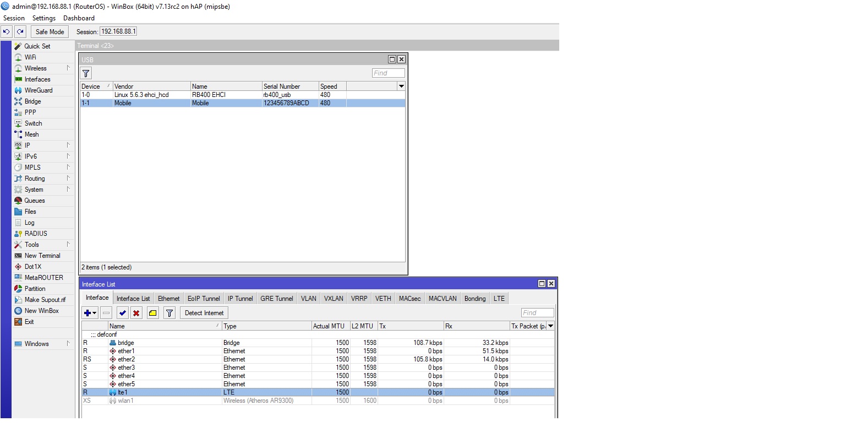Click the filter icon in USB window

[x=86, y=73]
